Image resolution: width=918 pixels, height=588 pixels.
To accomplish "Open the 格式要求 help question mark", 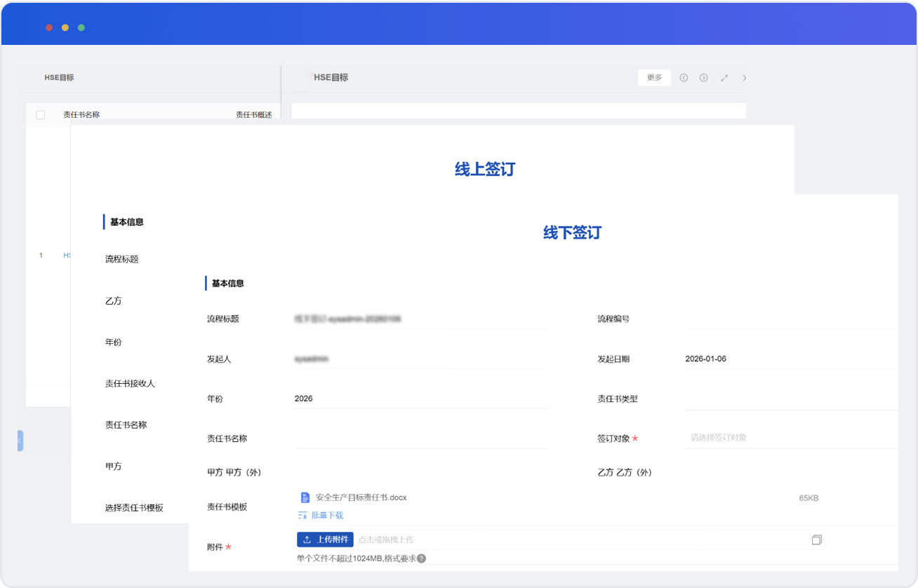I will [421, 559].
